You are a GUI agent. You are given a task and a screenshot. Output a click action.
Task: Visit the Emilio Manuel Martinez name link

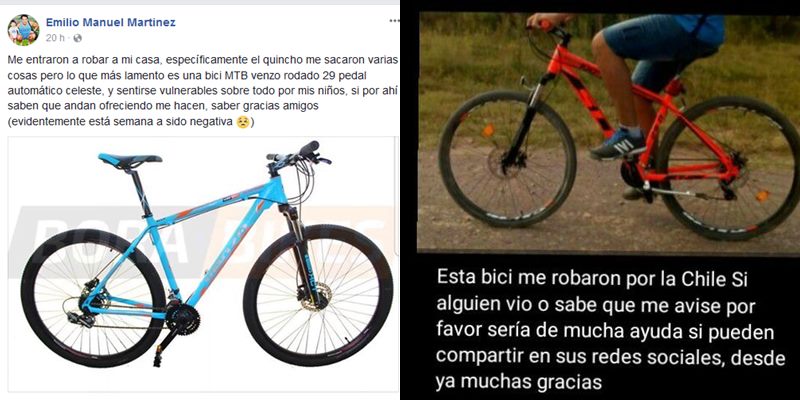111,22
